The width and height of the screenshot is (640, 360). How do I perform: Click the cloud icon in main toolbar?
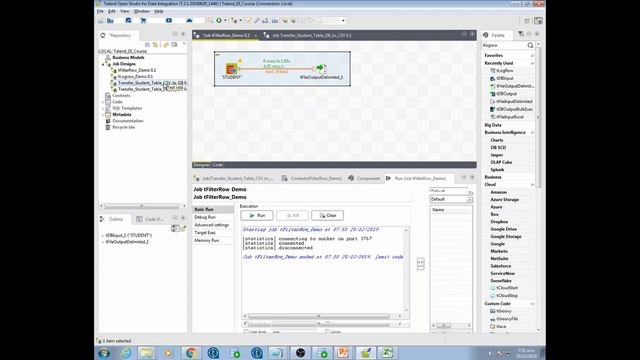tap(189, 20)
